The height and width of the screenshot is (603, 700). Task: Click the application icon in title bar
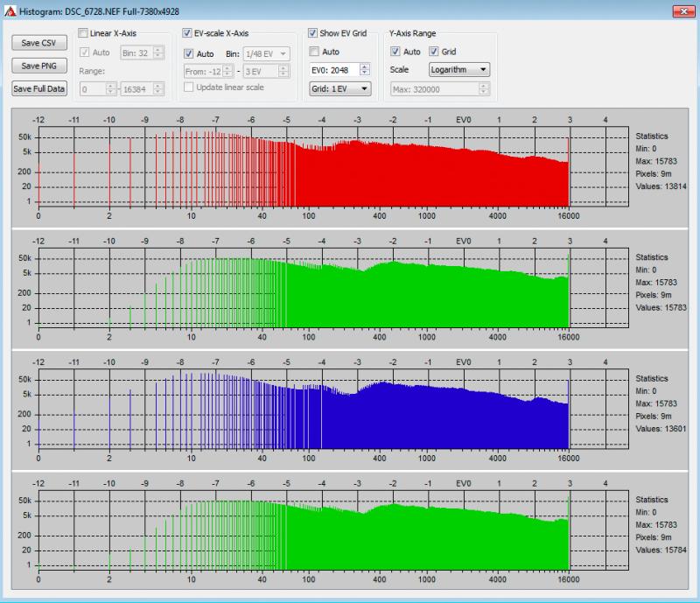[x=10, y=11]
